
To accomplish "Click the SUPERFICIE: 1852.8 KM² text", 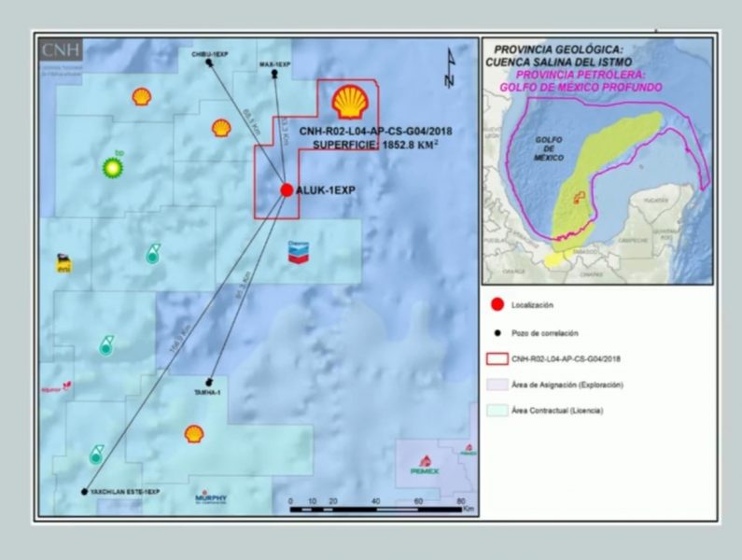I will (x=375, y=145).
